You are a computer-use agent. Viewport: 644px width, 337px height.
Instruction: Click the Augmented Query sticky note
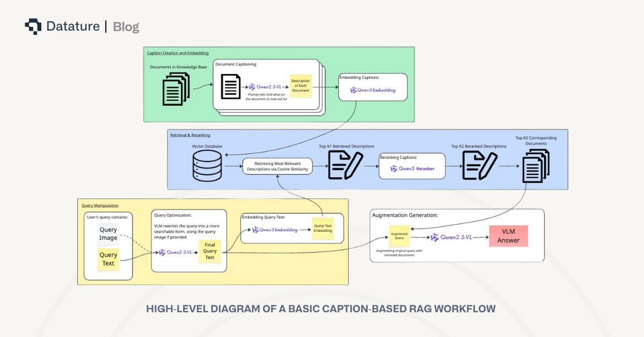coord(398,235)
